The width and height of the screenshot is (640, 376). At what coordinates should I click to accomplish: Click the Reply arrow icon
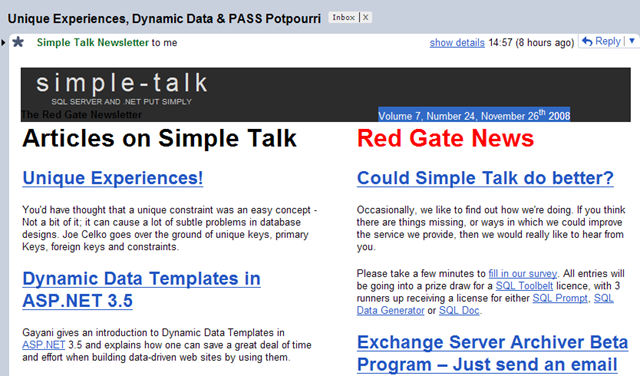pyautogui.click(x=587, y=41)
